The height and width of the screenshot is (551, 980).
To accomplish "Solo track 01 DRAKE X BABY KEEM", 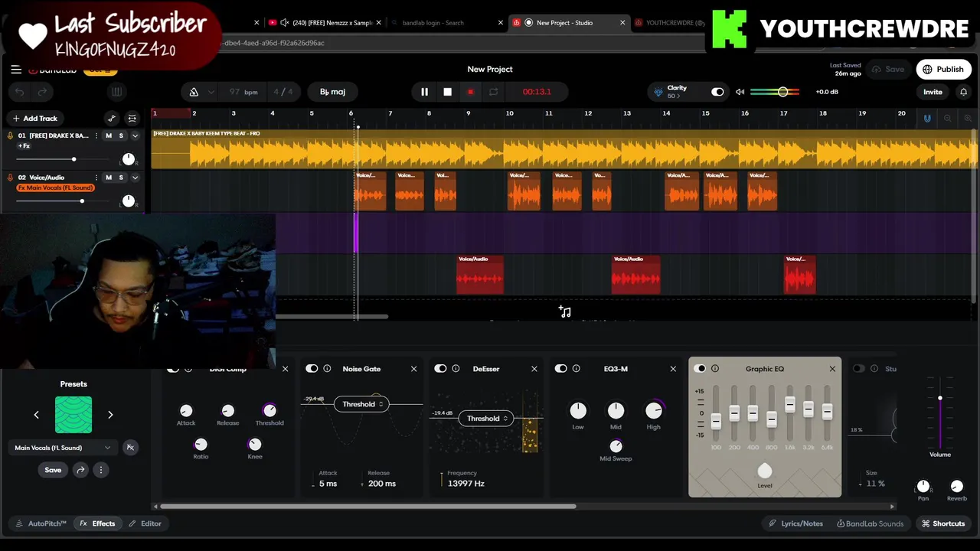I will pyautogui.click(x=121, y=135).
